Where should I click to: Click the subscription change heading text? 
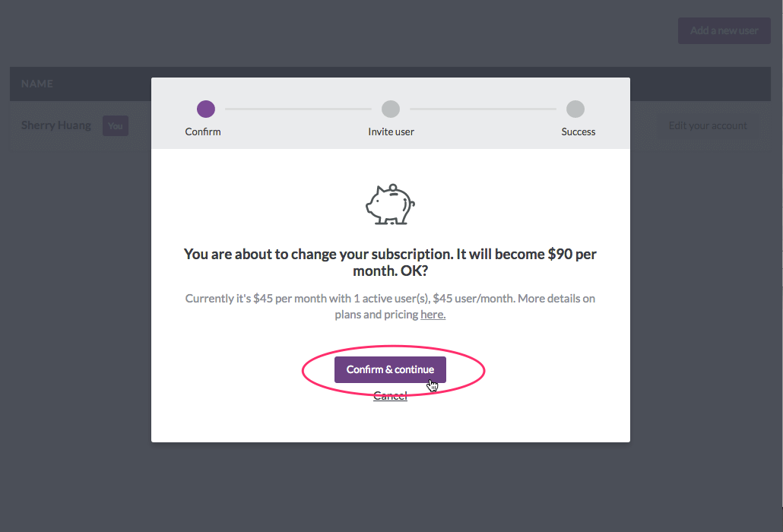[390, 262]
